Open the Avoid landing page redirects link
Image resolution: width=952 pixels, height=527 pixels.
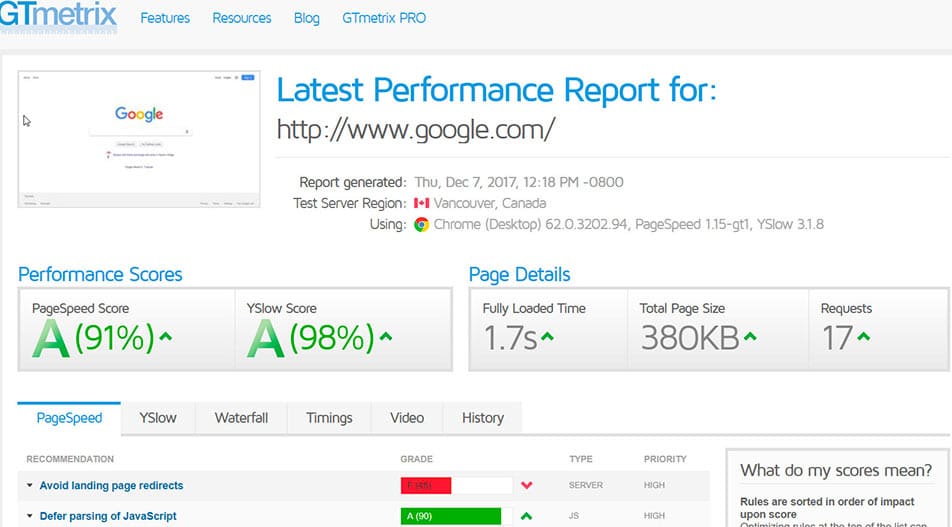(x=111, y=486)
